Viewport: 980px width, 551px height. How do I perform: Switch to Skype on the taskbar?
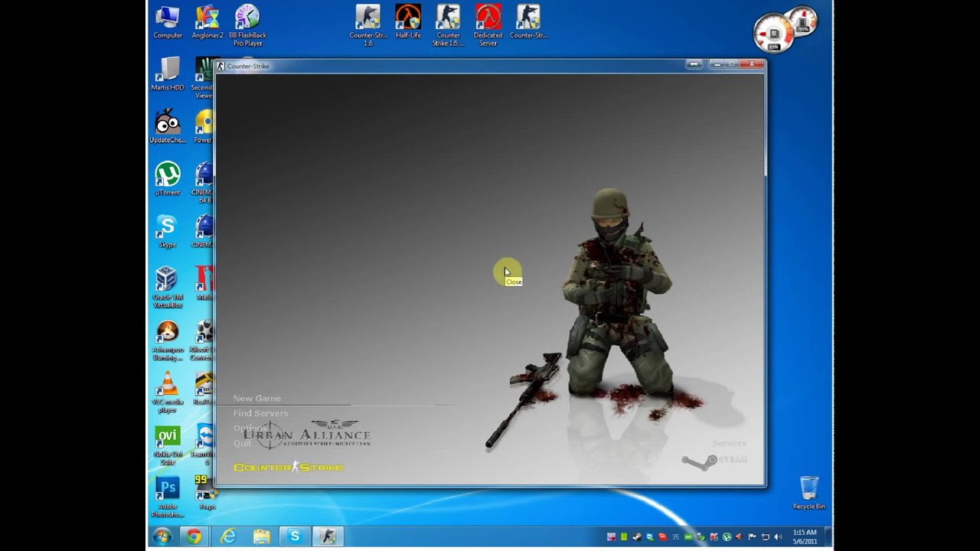[295, 536]
